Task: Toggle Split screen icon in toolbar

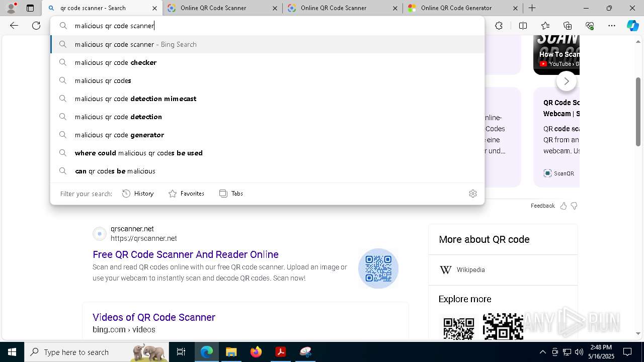Action: (x=523, y=26)
